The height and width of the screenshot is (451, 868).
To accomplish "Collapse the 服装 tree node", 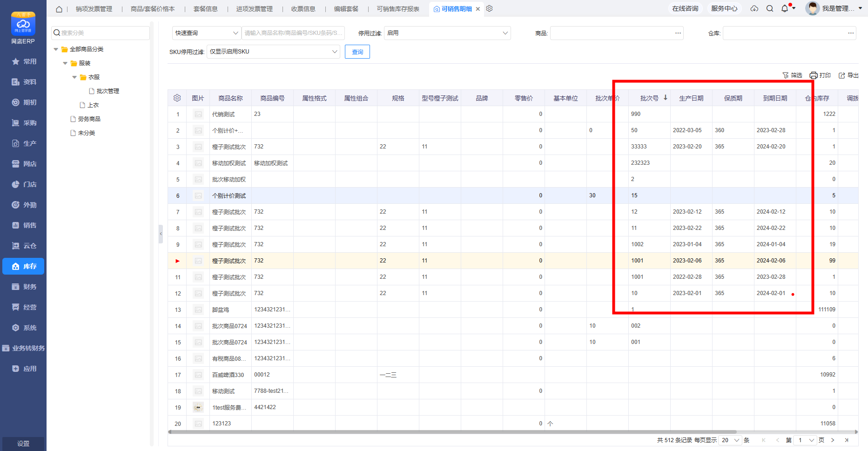I will tap(65, 63).
